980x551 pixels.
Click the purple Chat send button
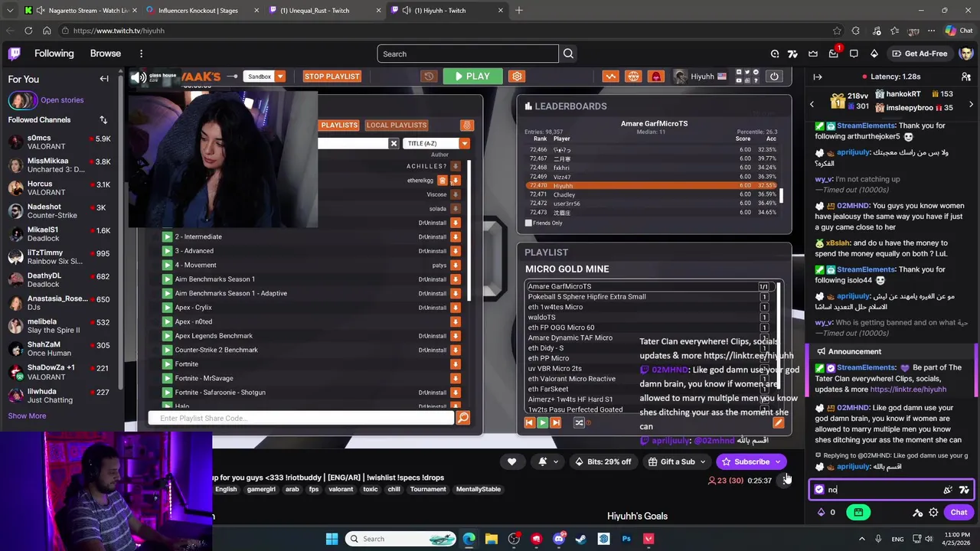[959, 512]
